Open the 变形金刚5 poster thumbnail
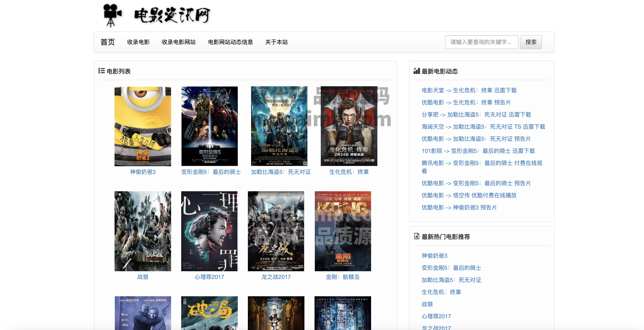This screenshot has width=644, height=330. click(209, 126)
